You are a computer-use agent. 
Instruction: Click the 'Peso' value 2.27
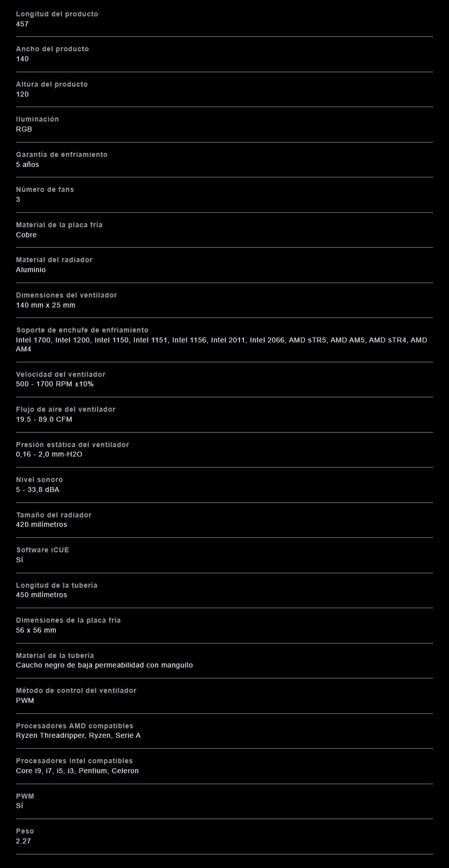23,841
